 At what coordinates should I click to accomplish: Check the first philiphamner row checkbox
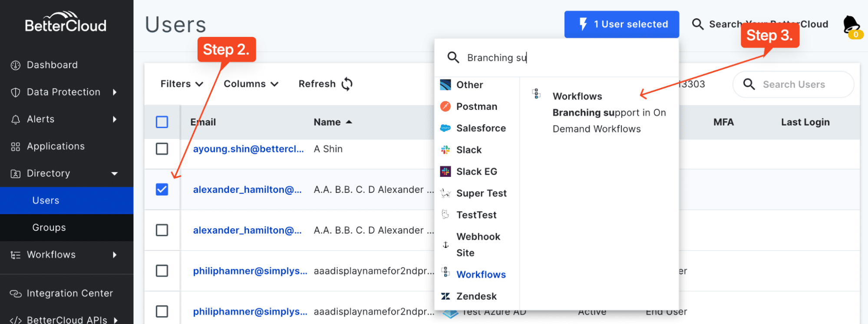pos(162,271)
